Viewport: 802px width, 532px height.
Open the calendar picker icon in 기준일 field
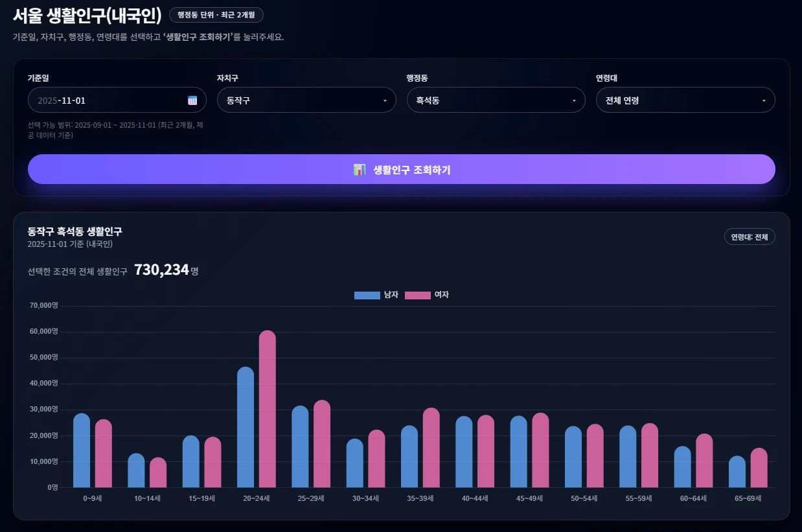[192, 100]
